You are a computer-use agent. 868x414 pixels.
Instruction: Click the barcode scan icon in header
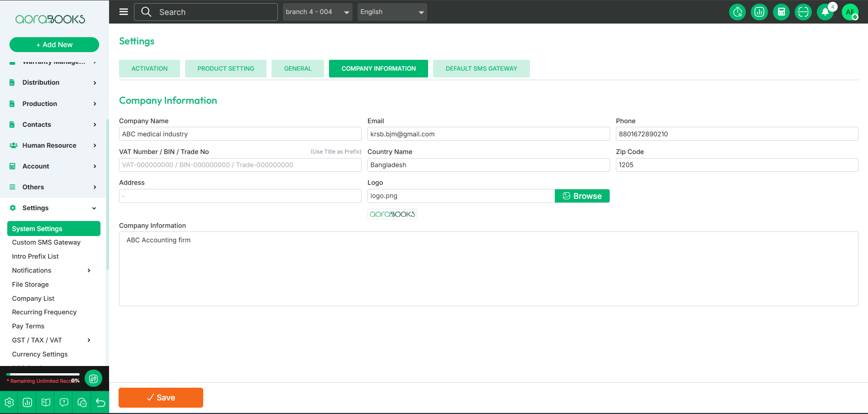pos(803,12)
